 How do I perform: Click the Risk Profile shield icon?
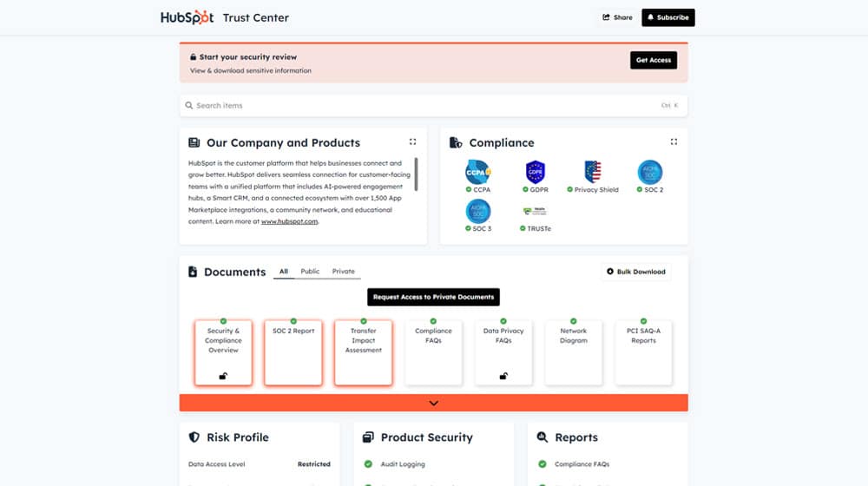tap(194, 437)
